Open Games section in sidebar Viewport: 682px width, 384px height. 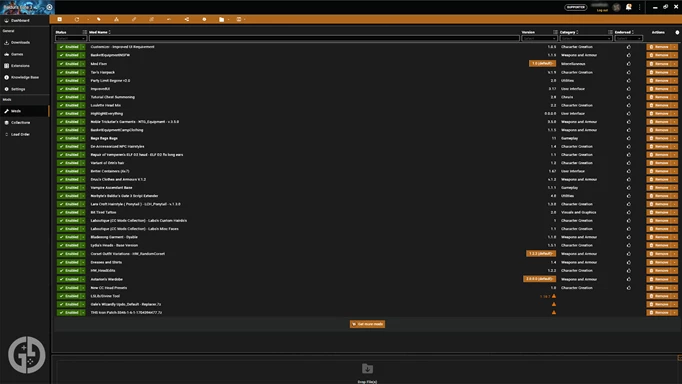(x=17, y=54)
